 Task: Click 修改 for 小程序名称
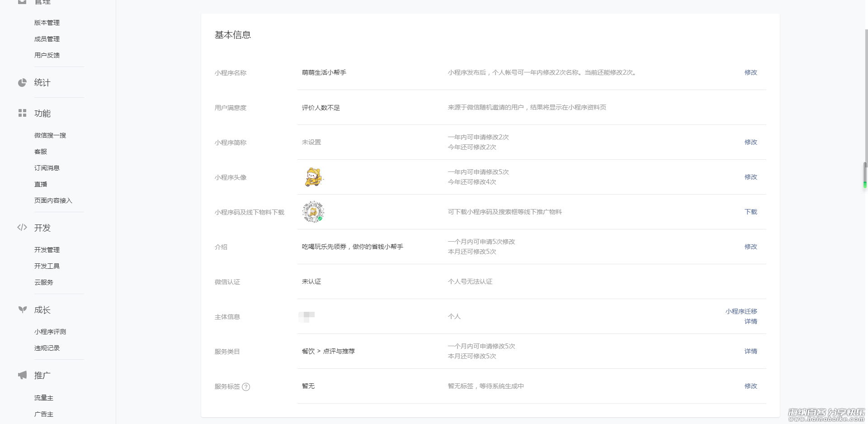point(751,72)
